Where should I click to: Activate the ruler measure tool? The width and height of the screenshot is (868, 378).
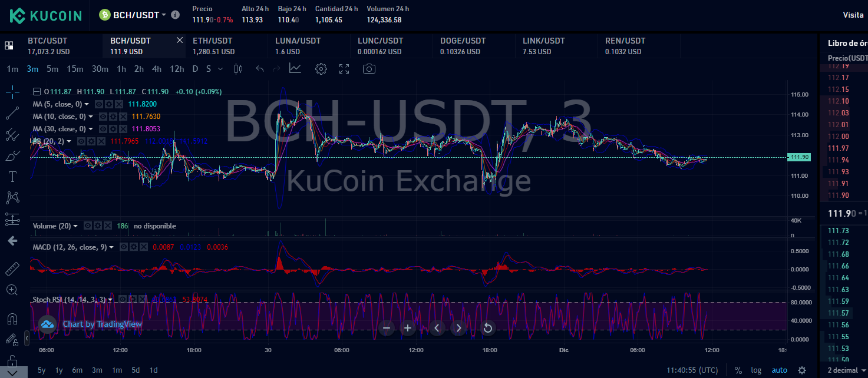pos(12,269)
